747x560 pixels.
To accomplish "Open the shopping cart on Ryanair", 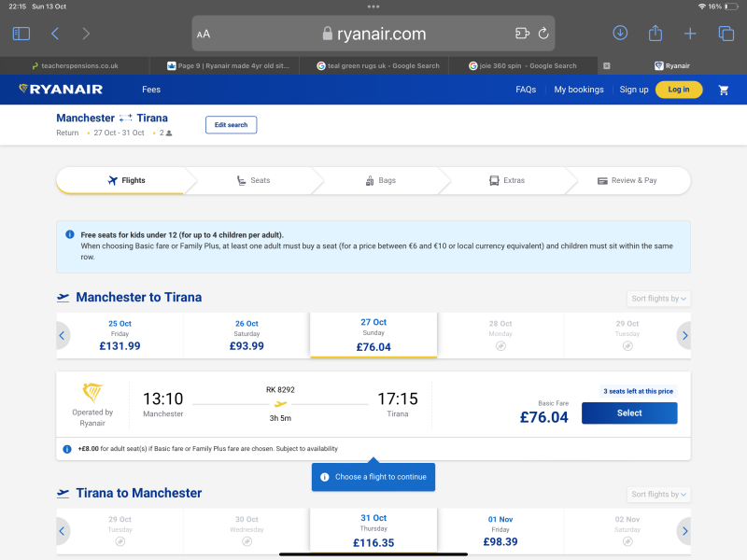I will (723, 90).
